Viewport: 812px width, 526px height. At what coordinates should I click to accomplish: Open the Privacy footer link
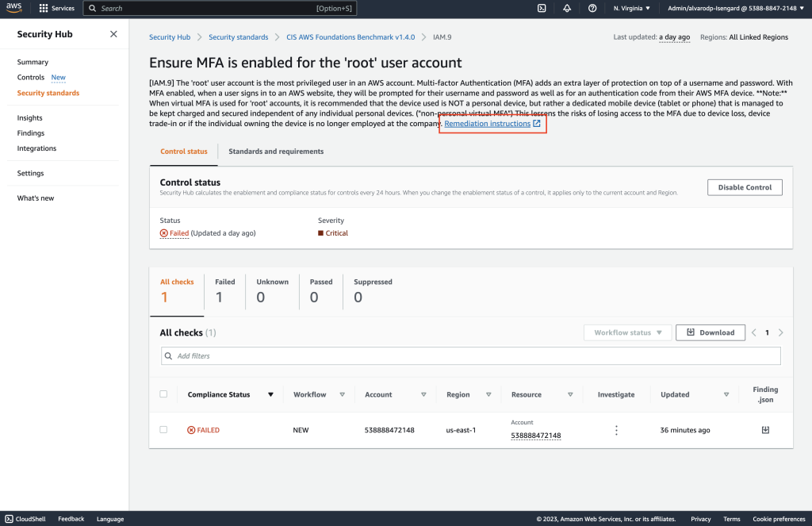(701, 519)
